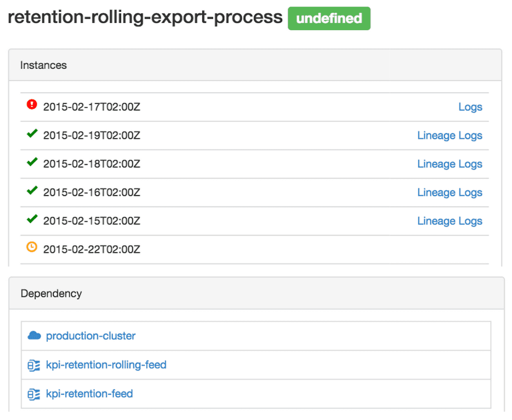The height and width of the screenshot is (420, 512).
Task: Select the 2015-02-22T02:00Z instance timestamp
Action: 92,250
